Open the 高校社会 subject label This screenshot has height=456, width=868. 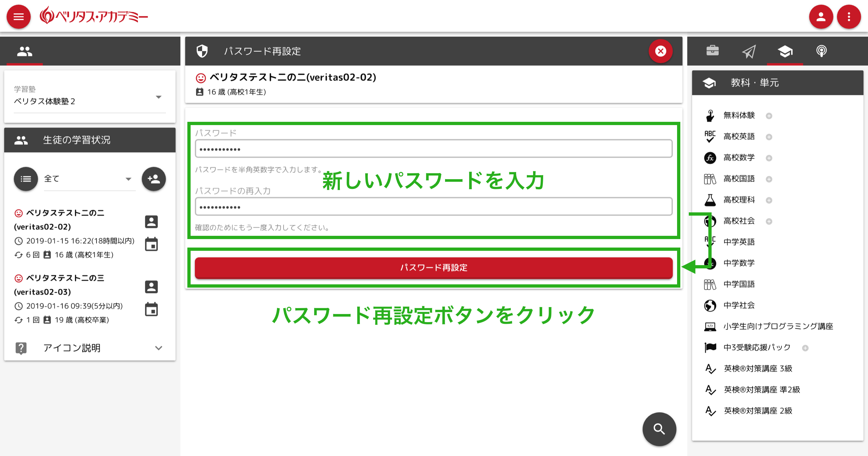click(739, 221)
